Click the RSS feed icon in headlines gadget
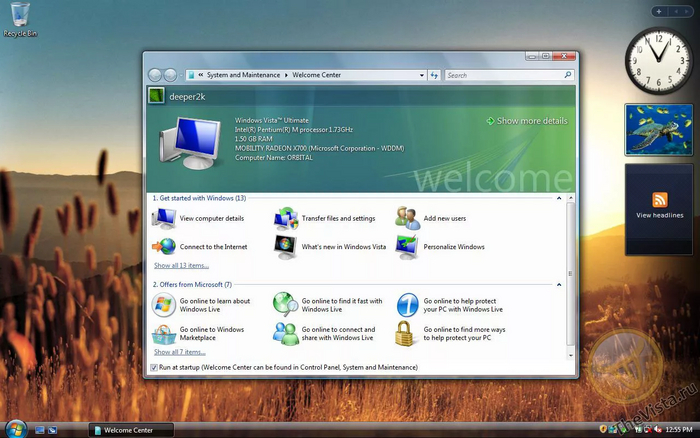This screenshot has width=700, height=438. click(660, 200)
